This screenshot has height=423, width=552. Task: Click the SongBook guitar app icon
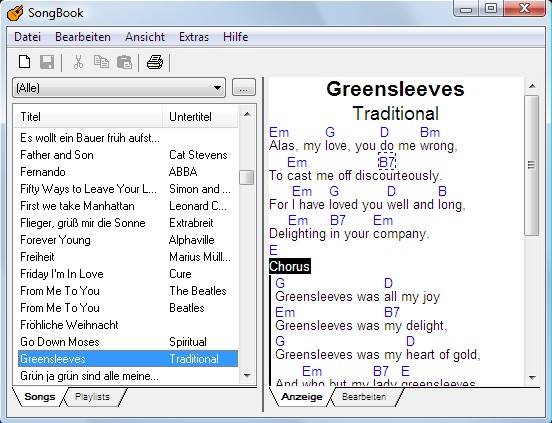pyautogui.click(x=15, y=13)
